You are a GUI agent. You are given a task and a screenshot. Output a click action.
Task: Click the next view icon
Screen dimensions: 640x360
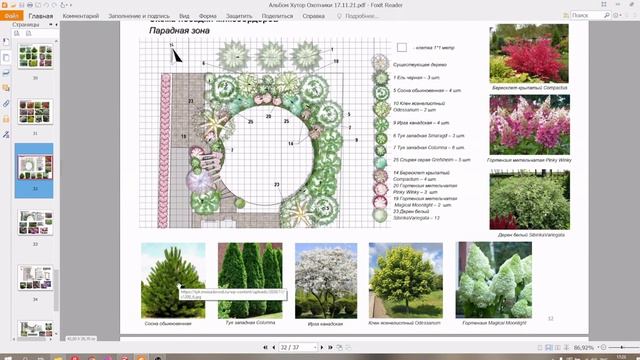[348, 347]
